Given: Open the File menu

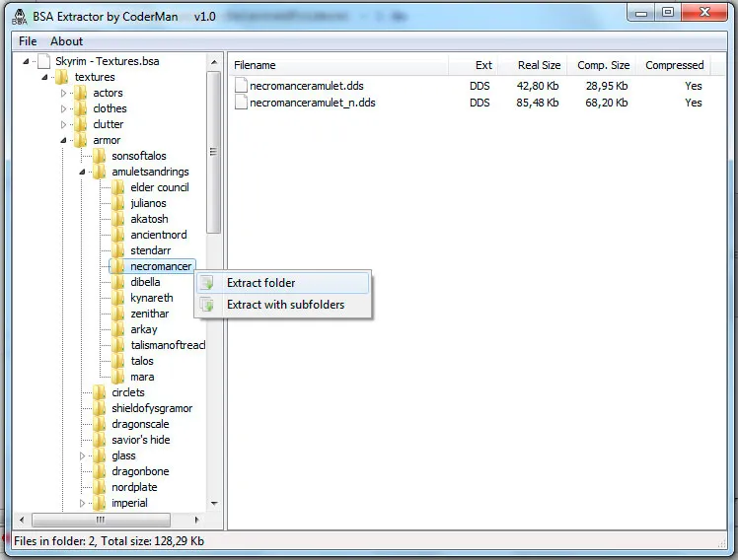Looking at the screenshot, I should pos(28,41).
